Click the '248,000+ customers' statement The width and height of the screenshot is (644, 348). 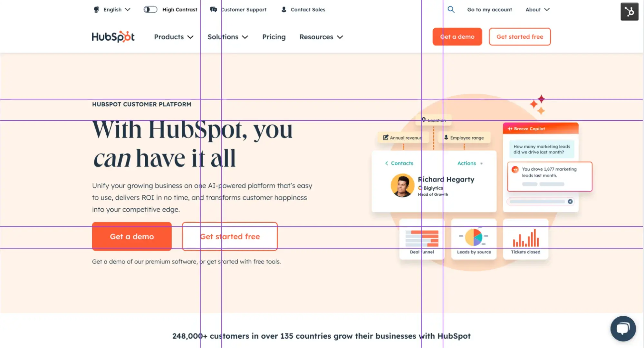321,336
